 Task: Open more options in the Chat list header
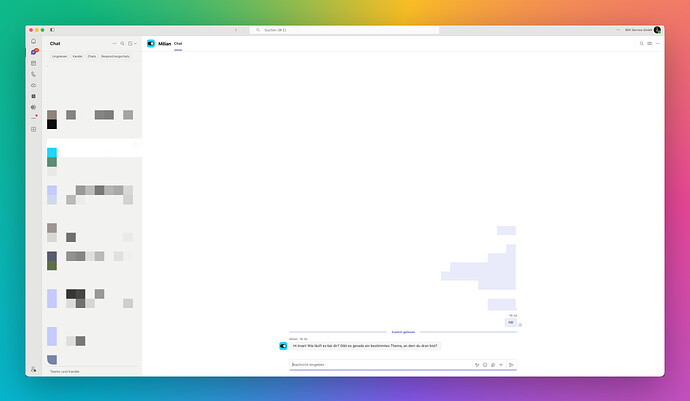(x=114, y=44)
